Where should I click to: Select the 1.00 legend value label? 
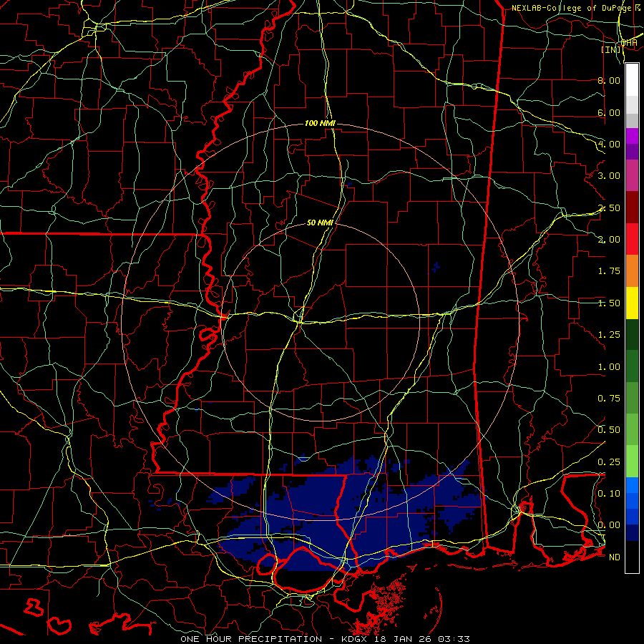point(609,367)
